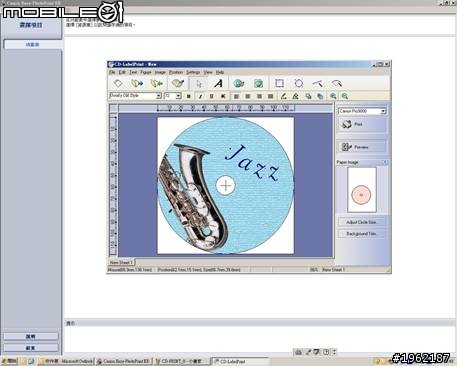Click the 結束 button in the left sidebar
The height and width of the screenshot is (366, 457).
pyautogui.click(x=31, y=348)
